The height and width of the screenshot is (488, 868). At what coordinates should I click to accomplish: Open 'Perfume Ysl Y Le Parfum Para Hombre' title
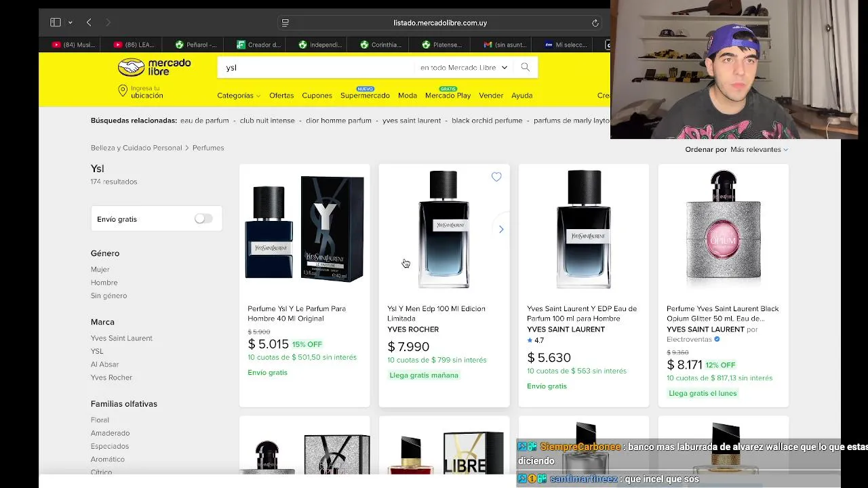pyautogui.click(x=296, y=313)
